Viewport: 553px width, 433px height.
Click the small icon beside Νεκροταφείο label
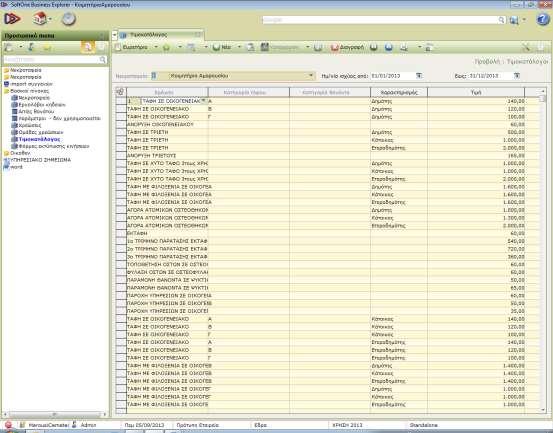pyautogui.click(x=154, y=76)
